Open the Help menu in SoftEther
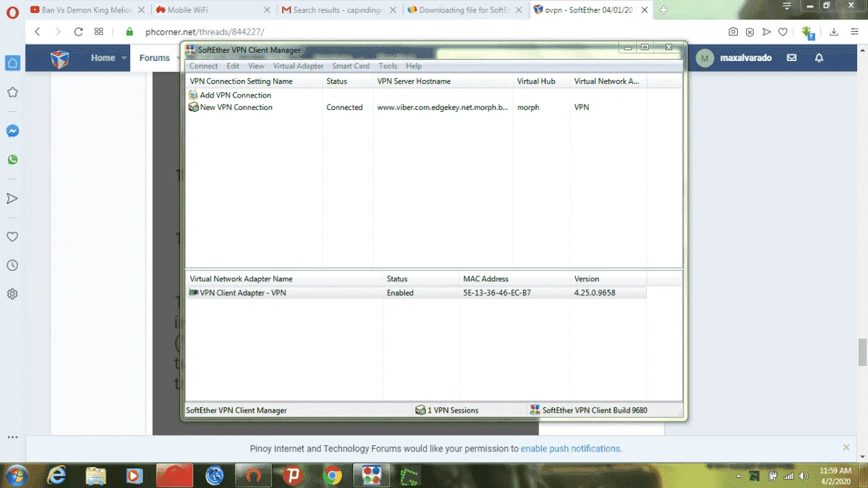The height and width of the screenshot is (488, 868). click(x=414, y=66)
